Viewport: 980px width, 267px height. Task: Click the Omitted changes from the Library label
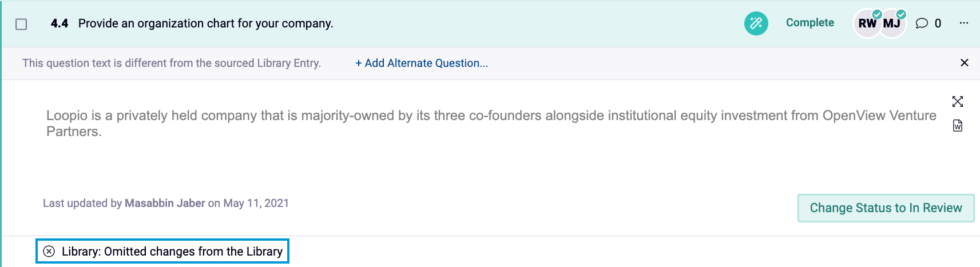(x=172, y=252)
